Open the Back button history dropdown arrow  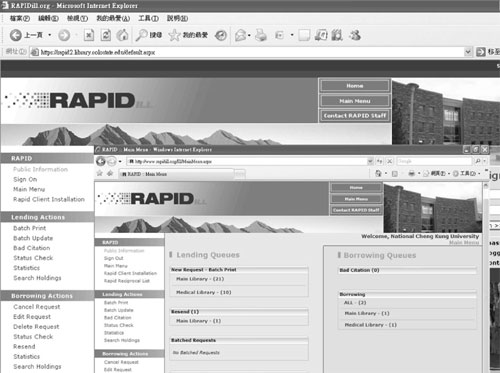(x=50, y=35)
